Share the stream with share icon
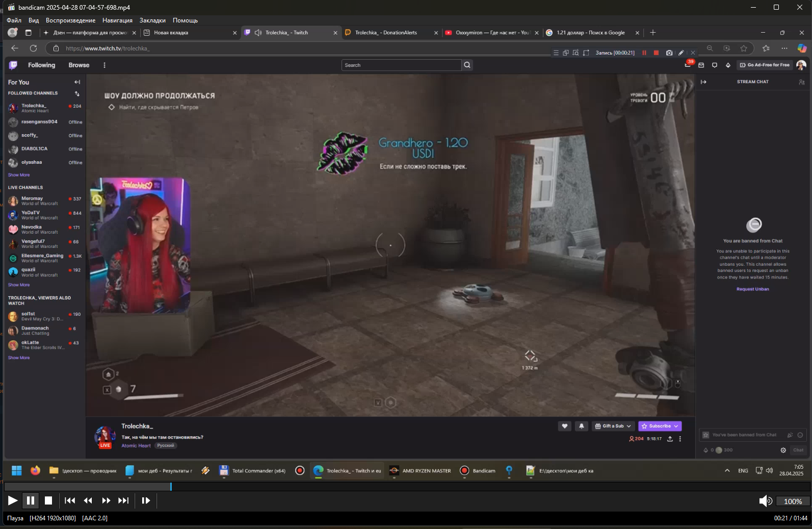This screenshot has width=812, height=529. [x=670, y=439]
